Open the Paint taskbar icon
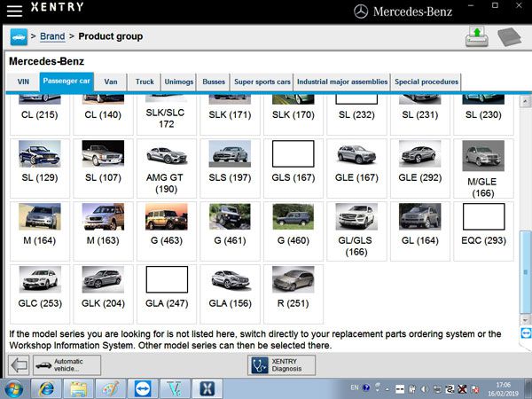 [111, 389]
